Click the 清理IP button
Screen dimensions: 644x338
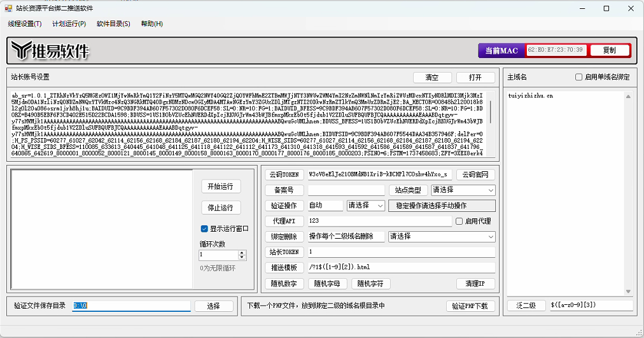click(475, 284)
